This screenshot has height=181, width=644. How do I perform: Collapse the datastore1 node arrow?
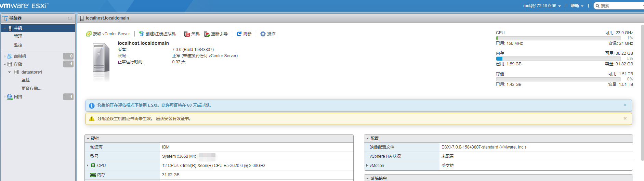pyautogui.click(x=10, y=72)
